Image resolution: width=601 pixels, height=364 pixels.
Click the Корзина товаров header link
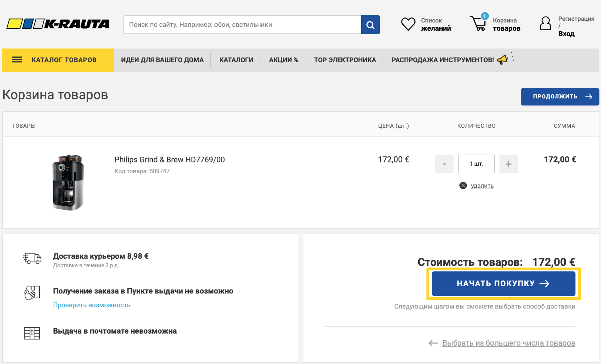click(506, 24)
